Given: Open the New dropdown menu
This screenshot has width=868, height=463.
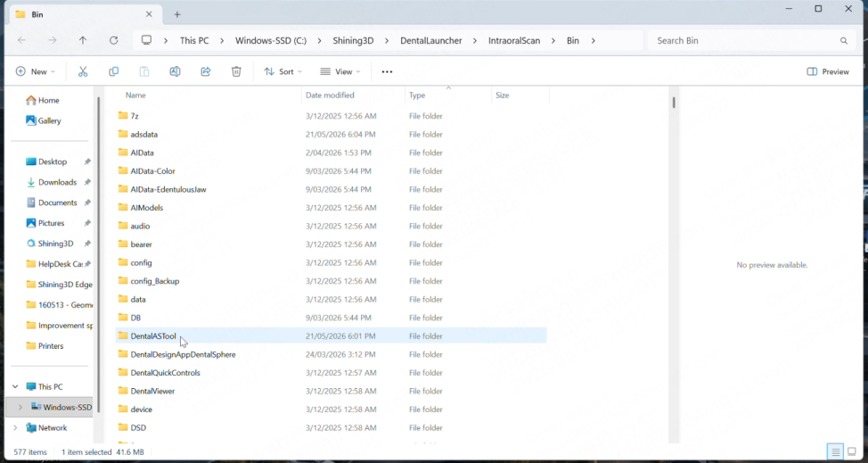Looking at the screenshot, I should coord(36,71).
